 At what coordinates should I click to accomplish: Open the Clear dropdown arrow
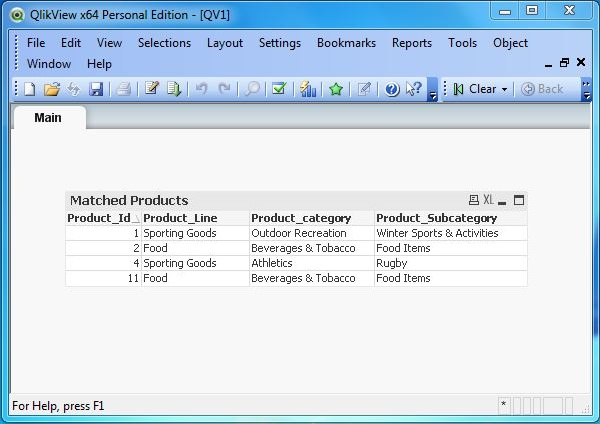click(x=504, y=90)
